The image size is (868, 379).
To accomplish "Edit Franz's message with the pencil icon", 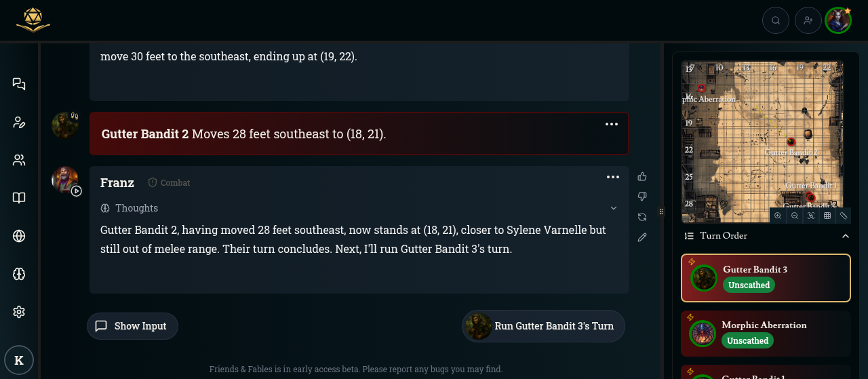I will pyautogui.click(x=642, y=237).
